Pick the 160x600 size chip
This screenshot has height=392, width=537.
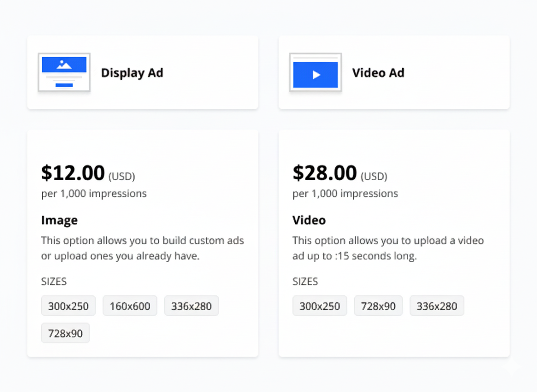click(x=130, y=306)
